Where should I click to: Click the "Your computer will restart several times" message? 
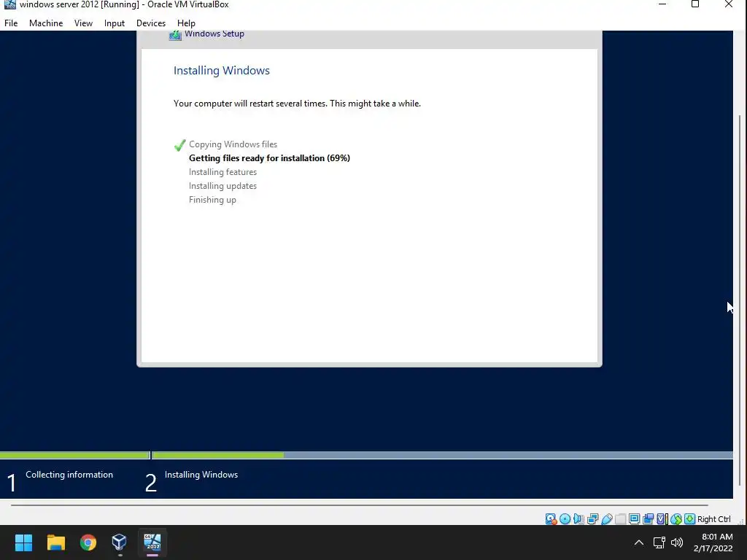tap(298, 104)
